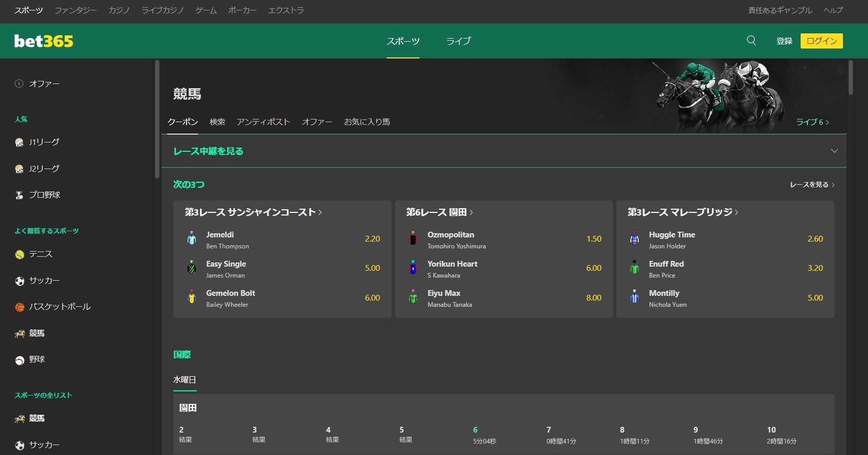
Task: Click the Huggle Time jockey silk icon
Action: click(x=635, y=238)
